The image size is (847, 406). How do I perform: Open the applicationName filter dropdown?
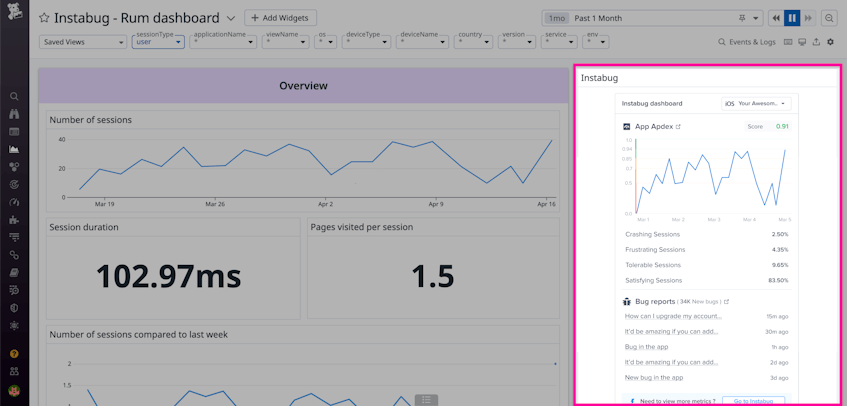tap(223, 42)
